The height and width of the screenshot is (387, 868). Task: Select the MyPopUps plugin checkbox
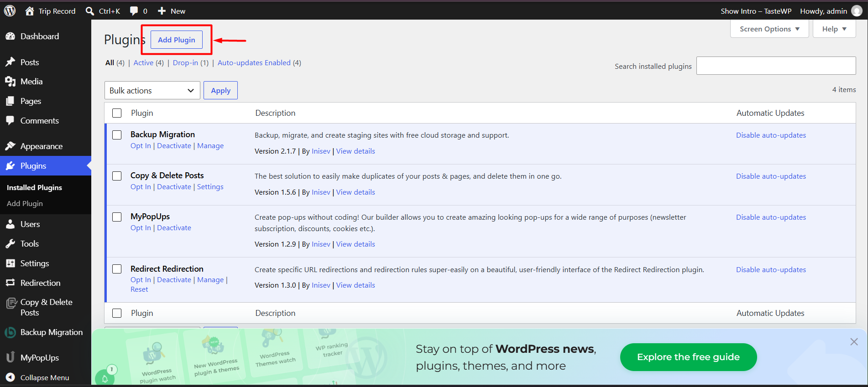point(117,217)
